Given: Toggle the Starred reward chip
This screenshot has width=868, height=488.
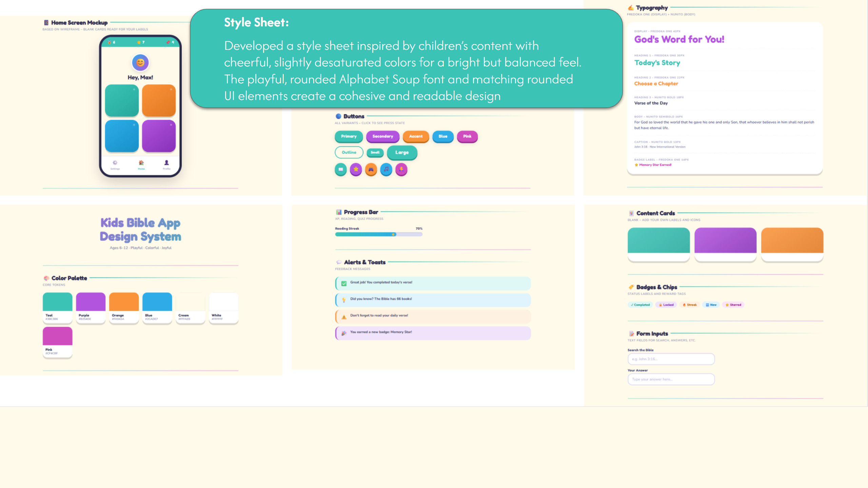Looking at the screenshot, I should click(x=733, y=305).
